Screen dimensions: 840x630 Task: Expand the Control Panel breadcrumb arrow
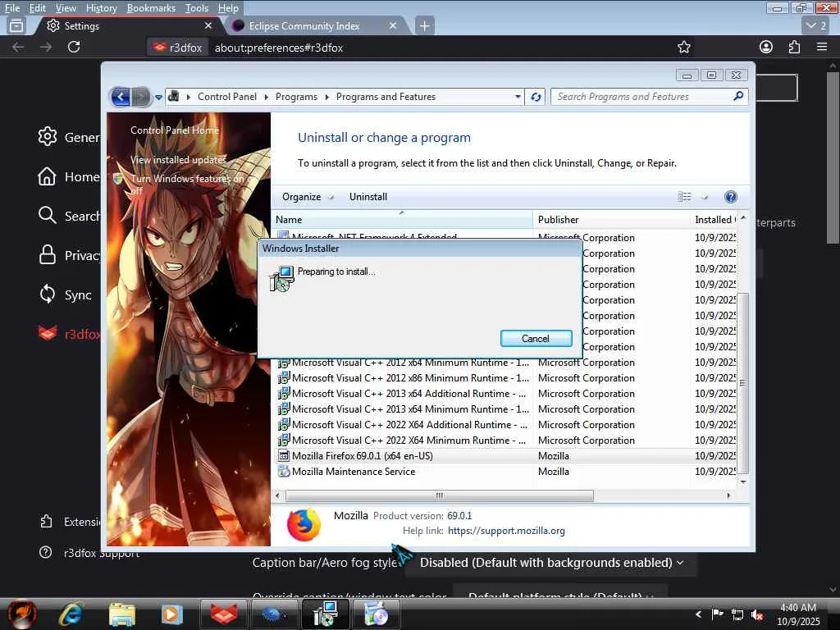click(267, 97)
